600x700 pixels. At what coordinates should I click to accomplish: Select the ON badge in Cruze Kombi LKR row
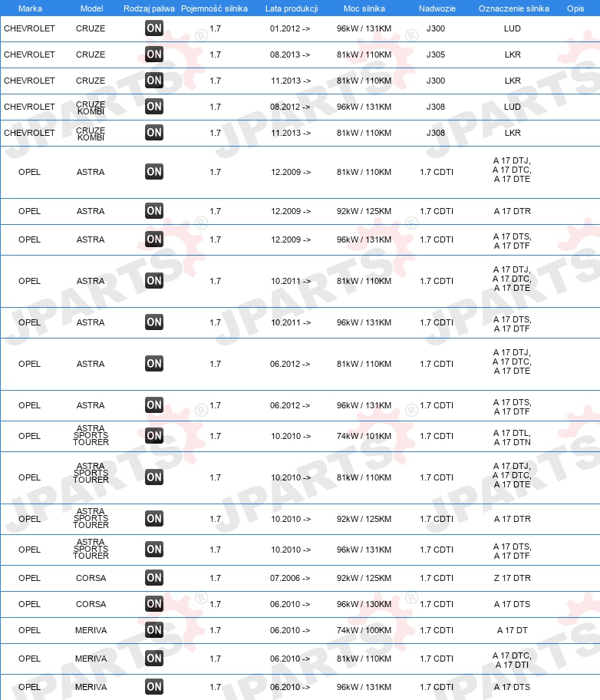(x=154, y=133)
